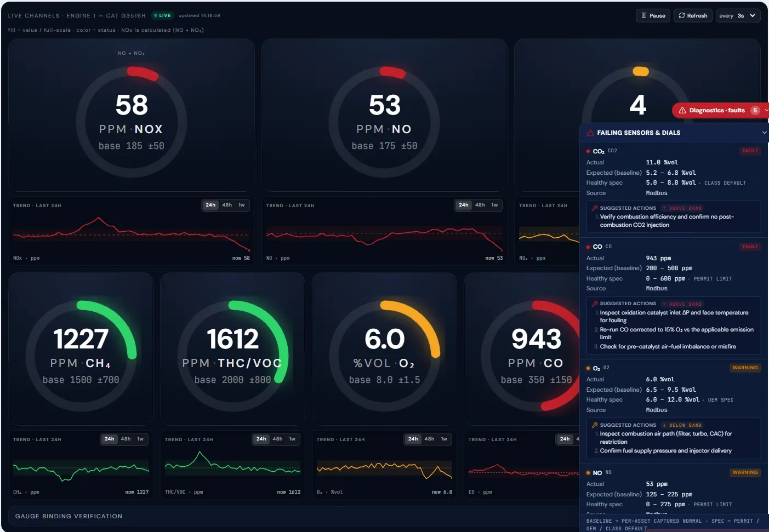Viewport: 769px width, 532px height.
Task: Click the orange status dot beside NO sensor
Action: pos(588,473)
